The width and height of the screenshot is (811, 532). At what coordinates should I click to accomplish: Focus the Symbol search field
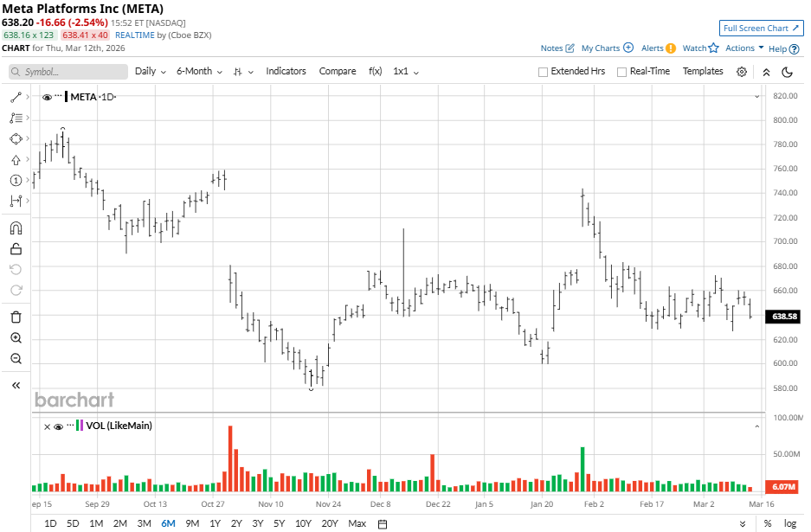point(68,72)
